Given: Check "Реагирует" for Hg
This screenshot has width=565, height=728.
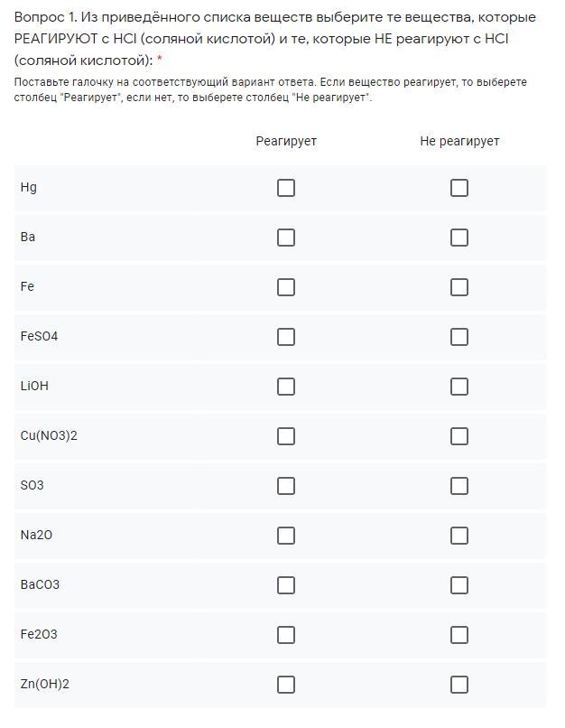Looking at the screenshot, I should tap(286, 188).
